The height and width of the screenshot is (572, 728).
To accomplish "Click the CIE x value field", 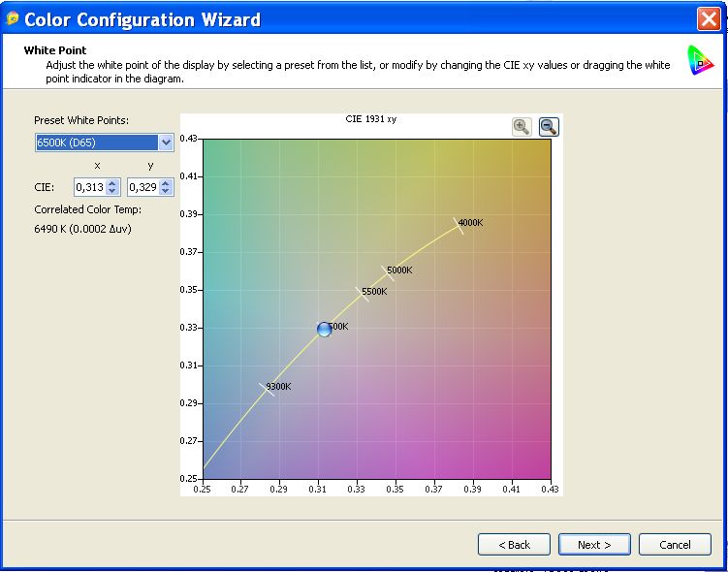I will 89,187.
